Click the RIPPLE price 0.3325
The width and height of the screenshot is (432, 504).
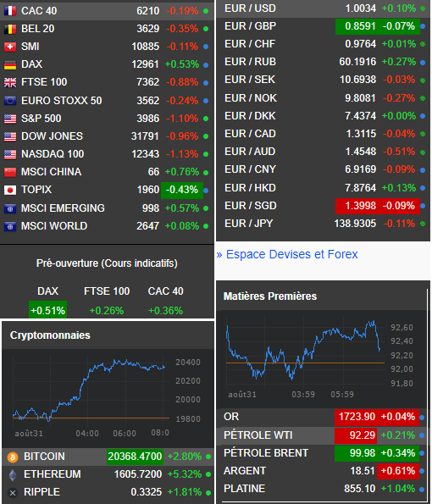click(x=147, y=492)
